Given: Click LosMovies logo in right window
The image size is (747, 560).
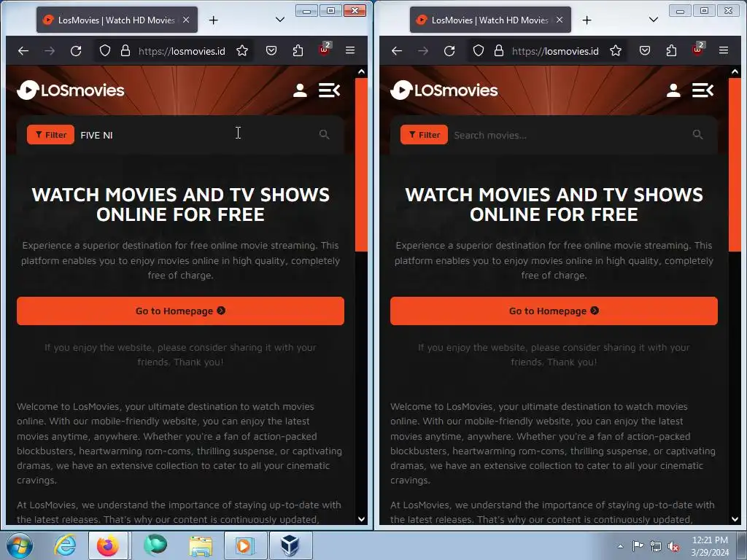Looking at the screenshot, I should [x=444, y=90].
